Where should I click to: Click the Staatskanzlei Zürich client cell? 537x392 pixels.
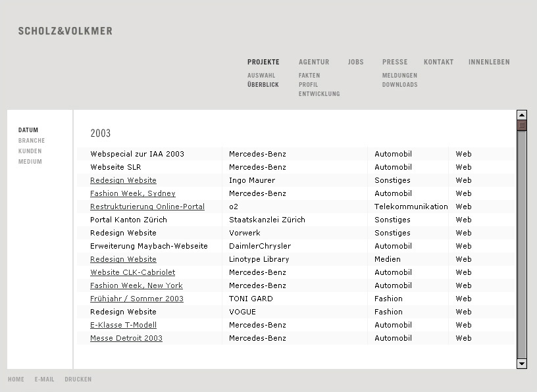coord(267,220)
